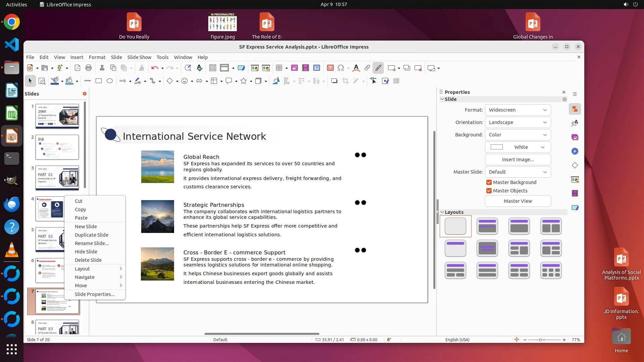Select the Ellipse drawing tool

coord(110,81)
